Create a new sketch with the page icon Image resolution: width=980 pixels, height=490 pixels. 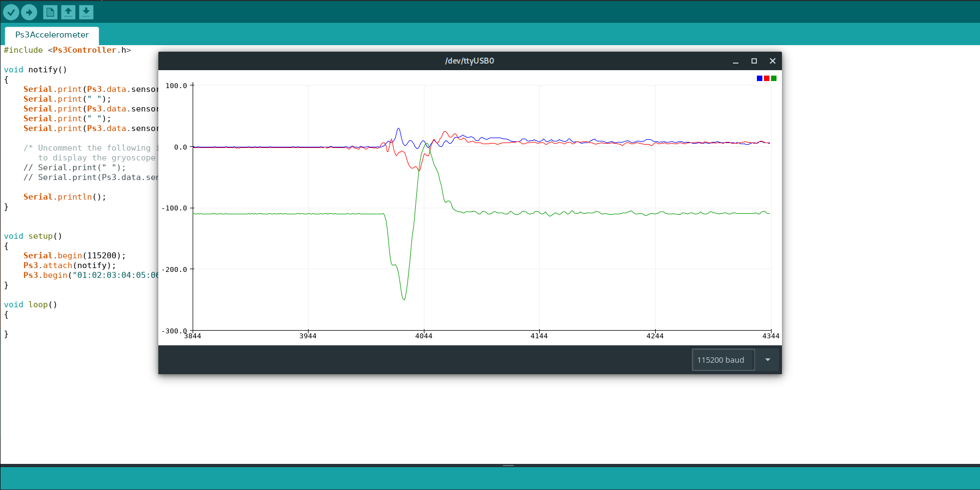pos(50,12)
